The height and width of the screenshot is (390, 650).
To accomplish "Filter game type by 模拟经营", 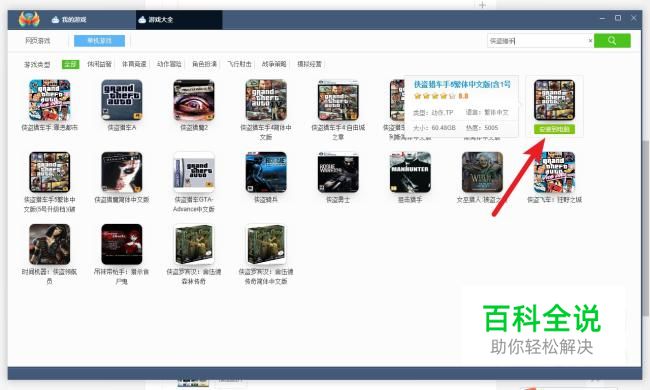I will pyautogui.click(x=309, y=64).
